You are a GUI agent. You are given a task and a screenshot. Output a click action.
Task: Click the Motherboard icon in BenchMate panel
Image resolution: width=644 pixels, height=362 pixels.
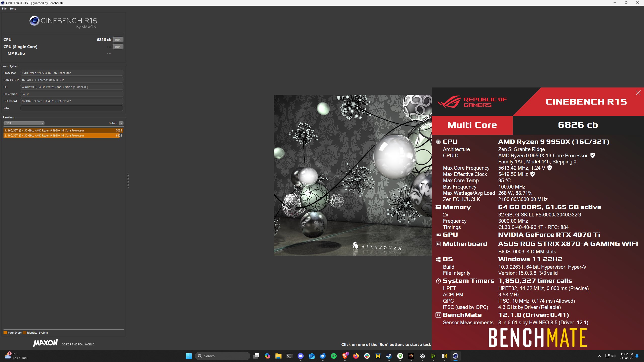tap(438, 244)
